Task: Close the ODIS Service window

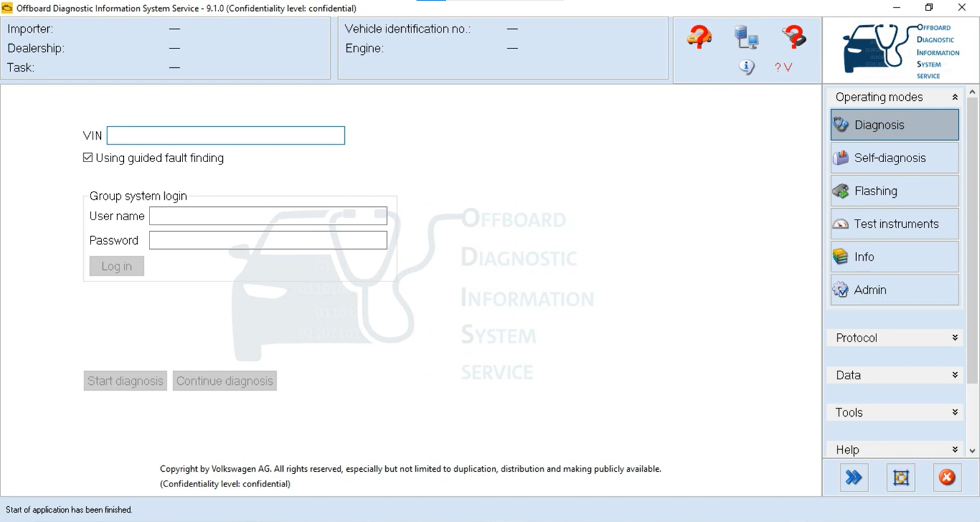Action: pyautogui.click(x=962, y=7)
